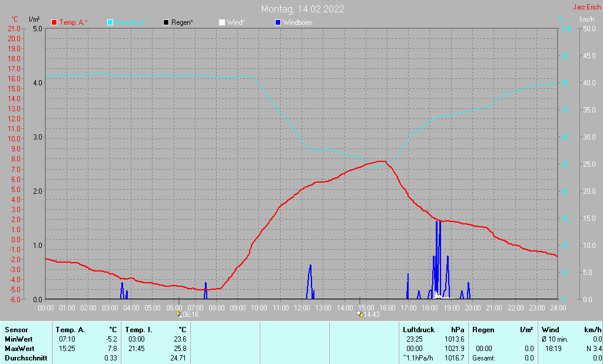Click the '06:00' time axis label
603x364 pixels.
[x=174, y=308]
